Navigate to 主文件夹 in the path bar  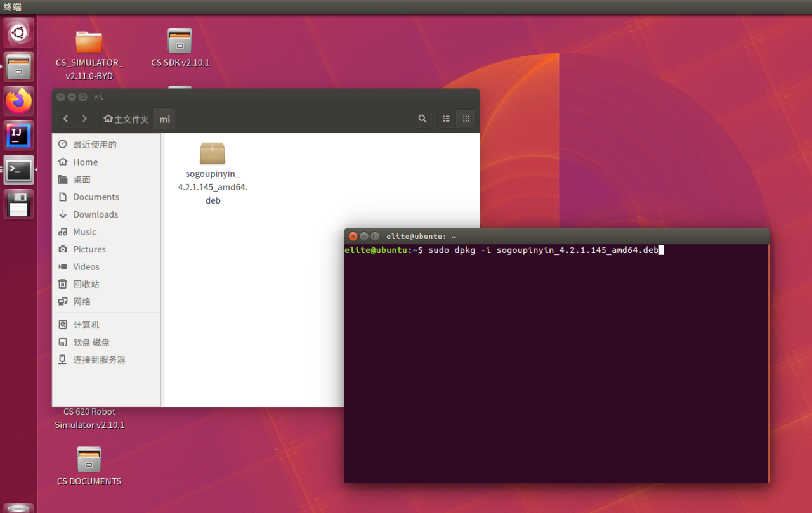(x=127, y=119)
